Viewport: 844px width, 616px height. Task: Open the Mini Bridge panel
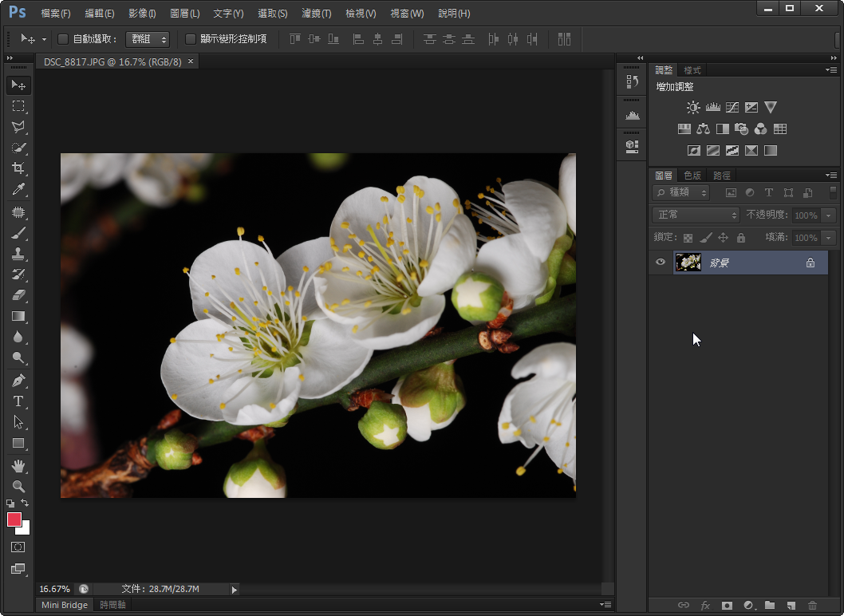65,605
